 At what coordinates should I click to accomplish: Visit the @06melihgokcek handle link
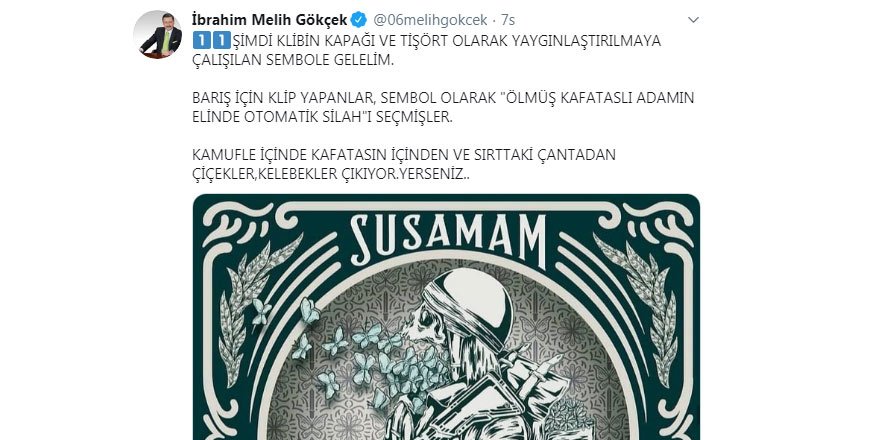(430, 20)
